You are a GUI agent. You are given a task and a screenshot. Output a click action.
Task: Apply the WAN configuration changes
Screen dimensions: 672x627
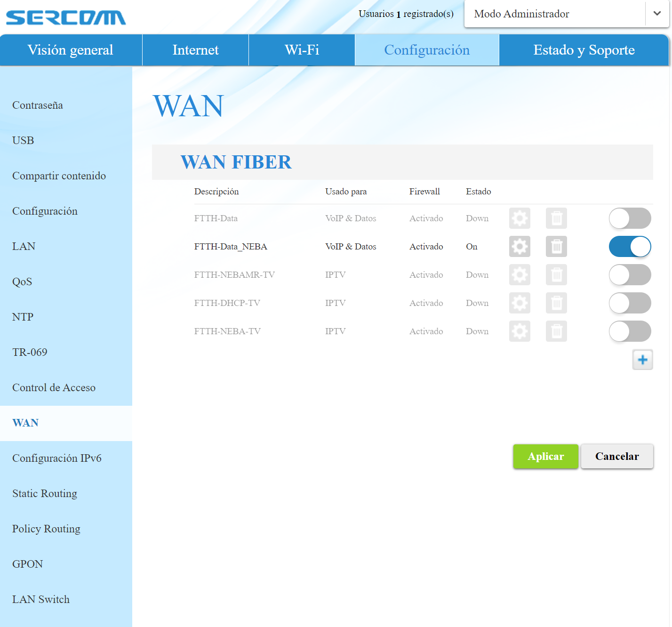545,456
